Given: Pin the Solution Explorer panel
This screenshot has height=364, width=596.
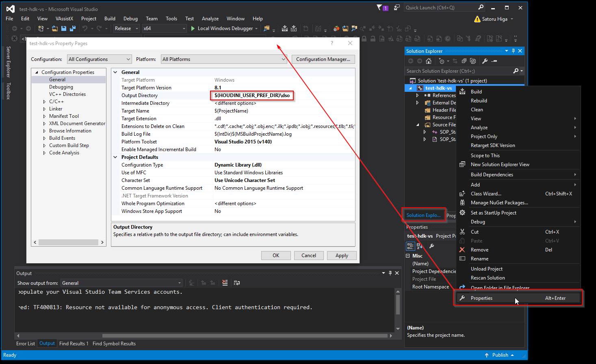Looking at the screenshot, I should (x=514, y=51).
